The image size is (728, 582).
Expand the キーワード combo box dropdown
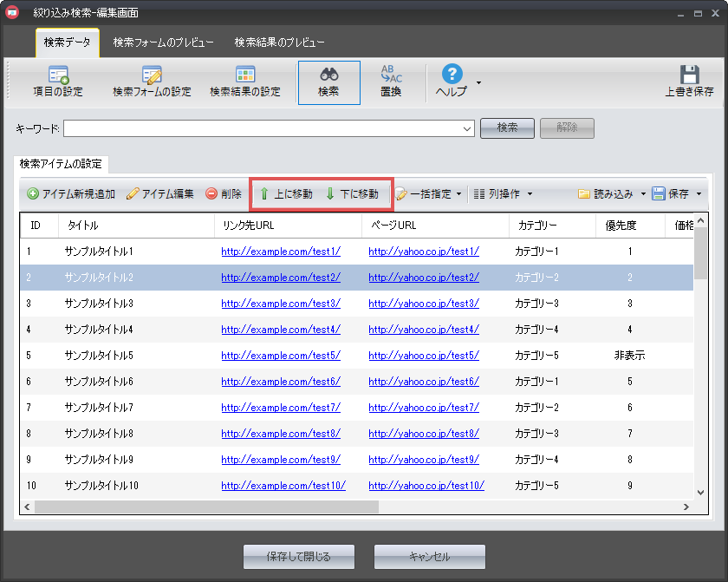(468, 128)
